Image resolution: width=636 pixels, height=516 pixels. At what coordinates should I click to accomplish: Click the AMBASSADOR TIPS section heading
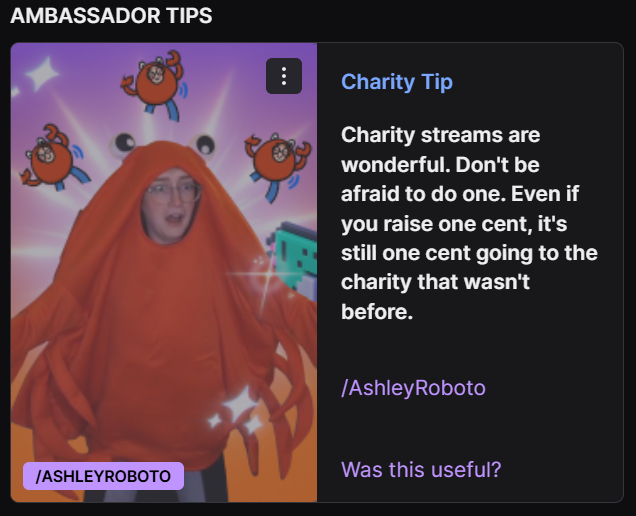(111, 16)
